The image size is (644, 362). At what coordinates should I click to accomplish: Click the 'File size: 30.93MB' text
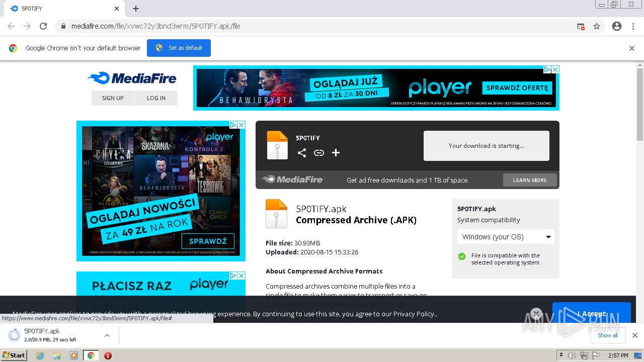point(293,243)
